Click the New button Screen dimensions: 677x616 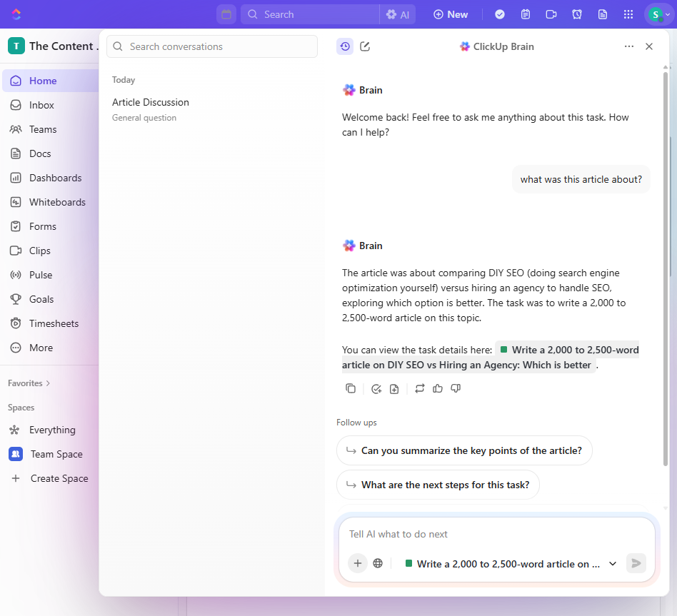pos(451,14)
